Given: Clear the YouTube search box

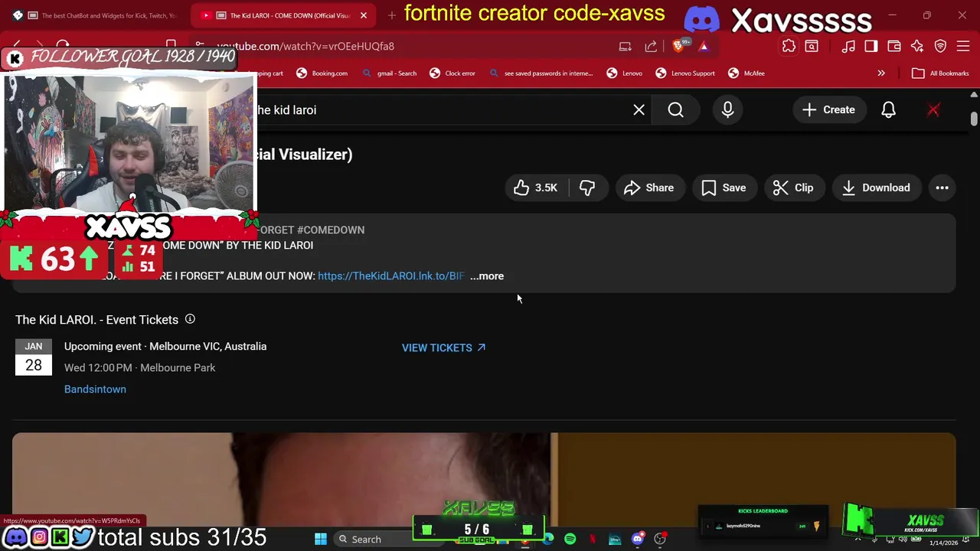Looking at the screenshot, I should [x=639, y=109].
